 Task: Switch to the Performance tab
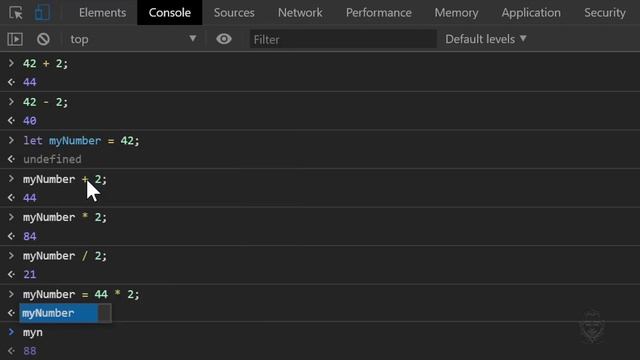(x=379, y=13)
